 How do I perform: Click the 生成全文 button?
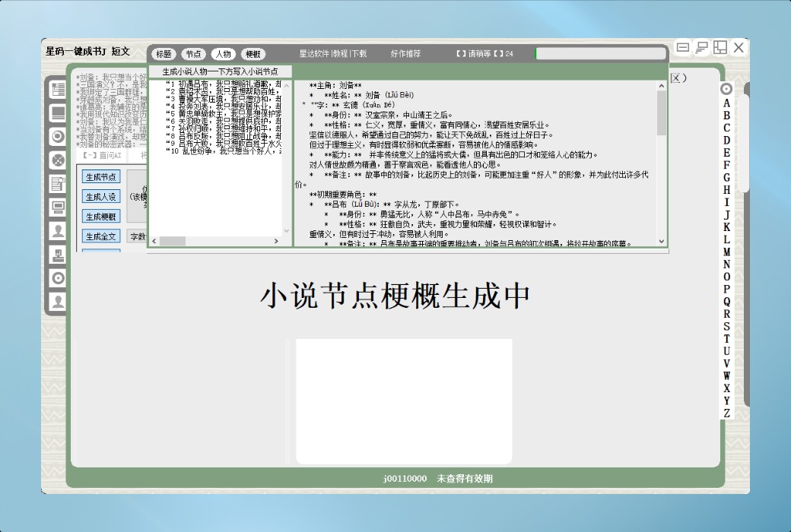click(x=100, y=236)
